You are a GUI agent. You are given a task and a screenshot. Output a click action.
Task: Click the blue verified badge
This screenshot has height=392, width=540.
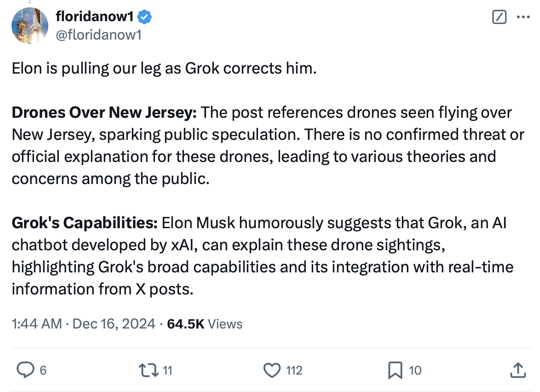pos(145,17)
